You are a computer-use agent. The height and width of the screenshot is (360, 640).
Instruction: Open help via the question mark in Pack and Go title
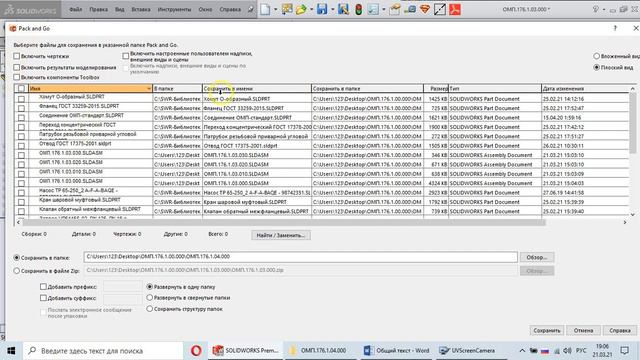coord(615,28)
